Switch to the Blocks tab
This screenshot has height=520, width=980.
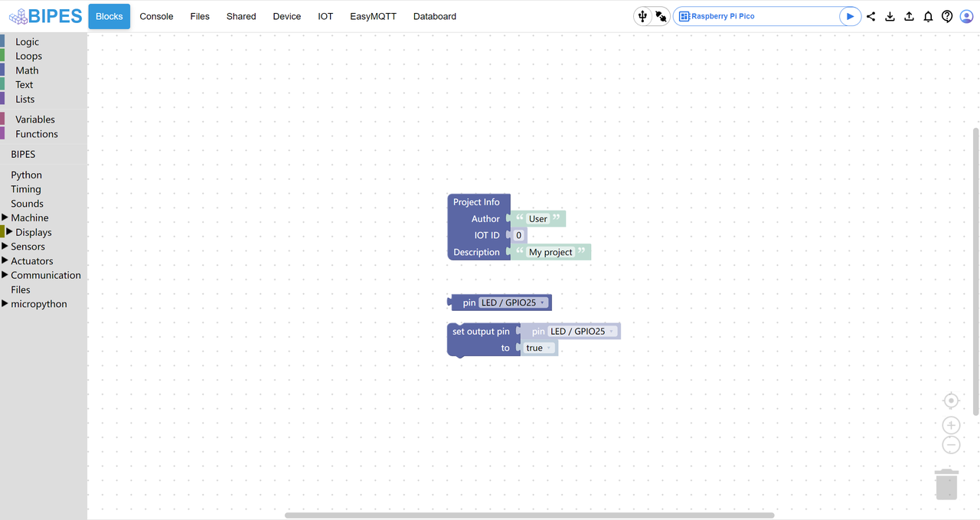[x=109, y=16]
